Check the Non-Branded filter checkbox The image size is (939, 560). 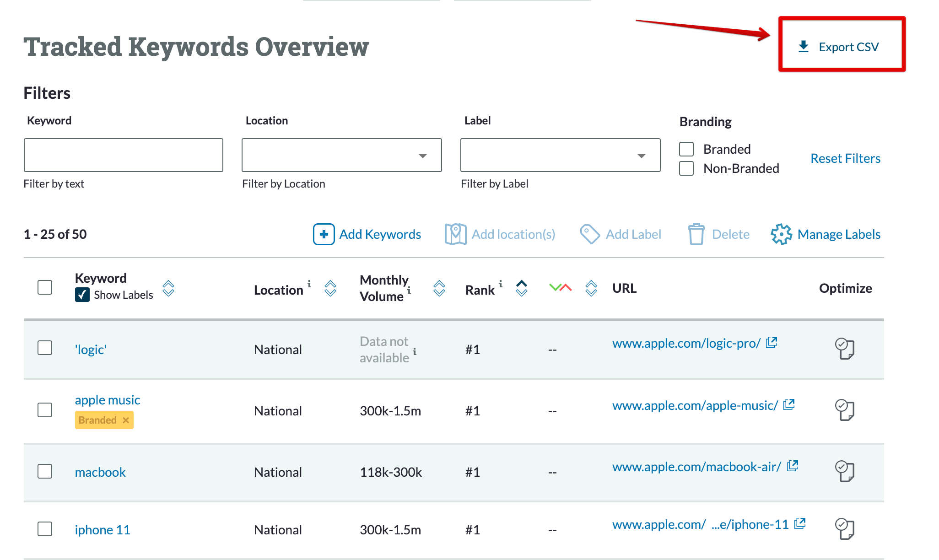[x=686, y=168]
